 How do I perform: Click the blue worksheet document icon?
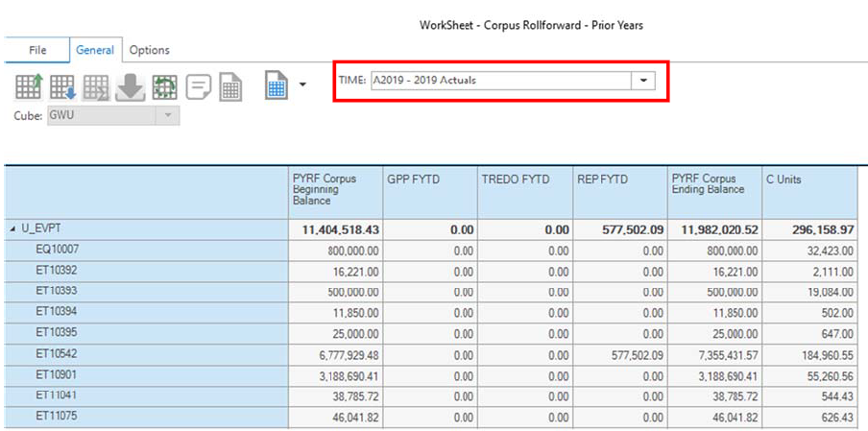pos(277,86)
